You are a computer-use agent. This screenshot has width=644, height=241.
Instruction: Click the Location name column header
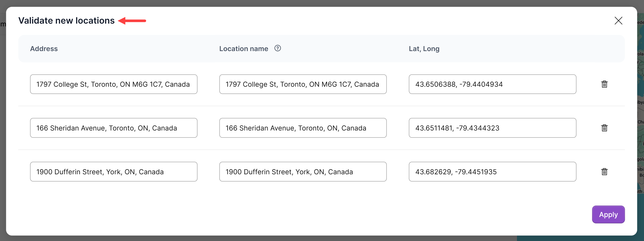coord(244,49)
